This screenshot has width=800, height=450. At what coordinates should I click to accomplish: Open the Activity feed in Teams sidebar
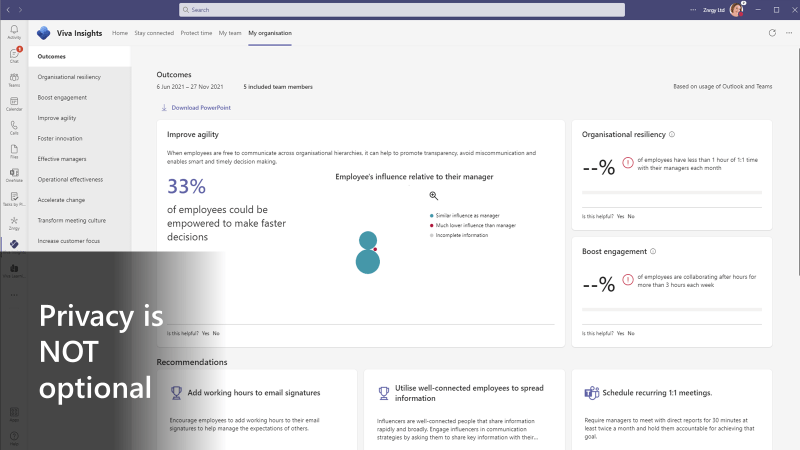pyautogui.click(x=14, y=30)
